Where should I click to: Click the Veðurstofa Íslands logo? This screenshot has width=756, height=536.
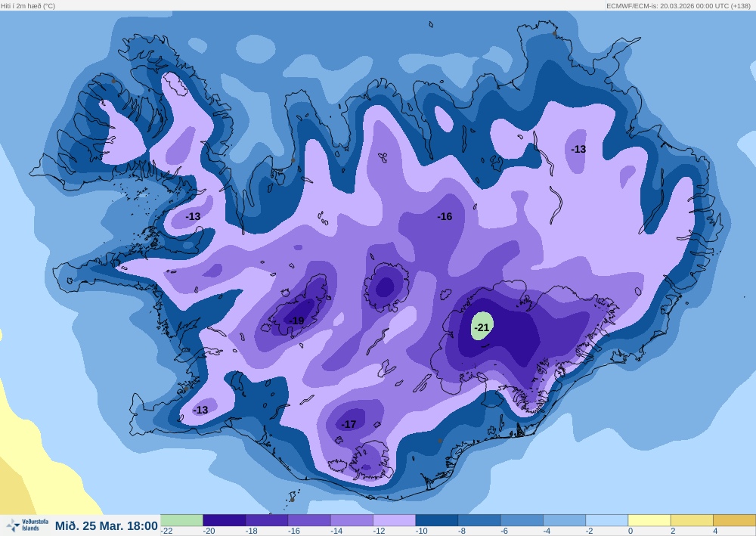tap(27, 525)
